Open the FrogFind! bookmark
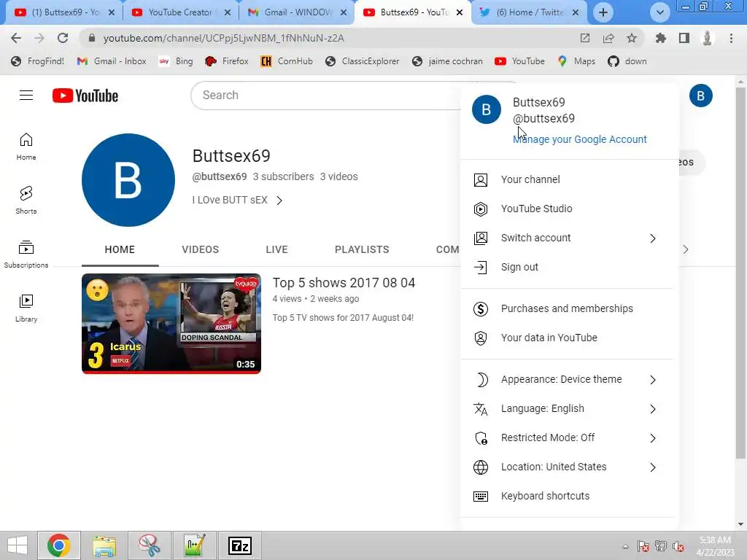Screen dimensions: 747x560 [x=38, y=61]
